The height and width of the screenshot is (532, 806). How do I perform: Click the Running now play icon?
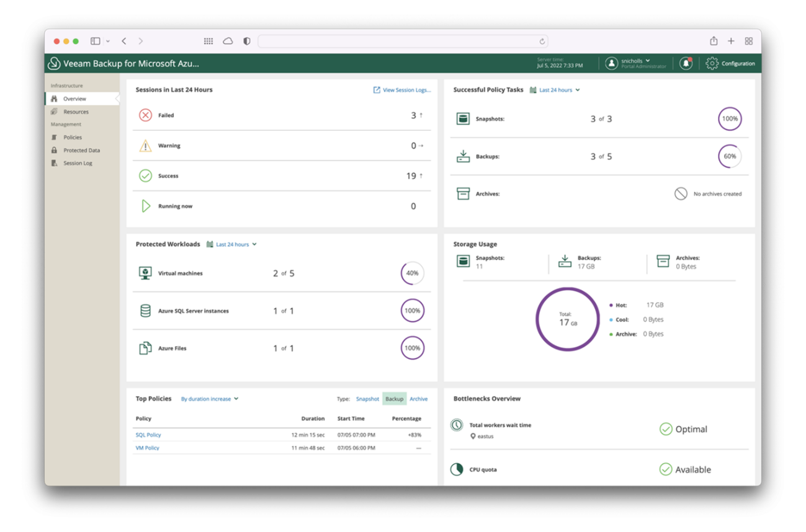[x=145, y=206]
